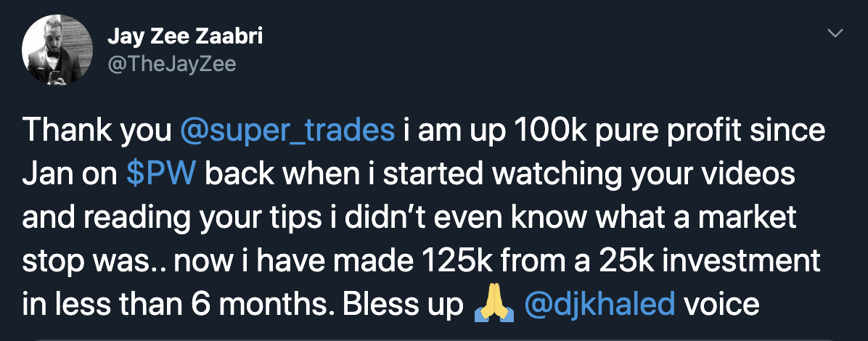This screenshot has height=341, width=868.
Task: Visit the @TheJayZee handle
Action: [x=172, y=65]
